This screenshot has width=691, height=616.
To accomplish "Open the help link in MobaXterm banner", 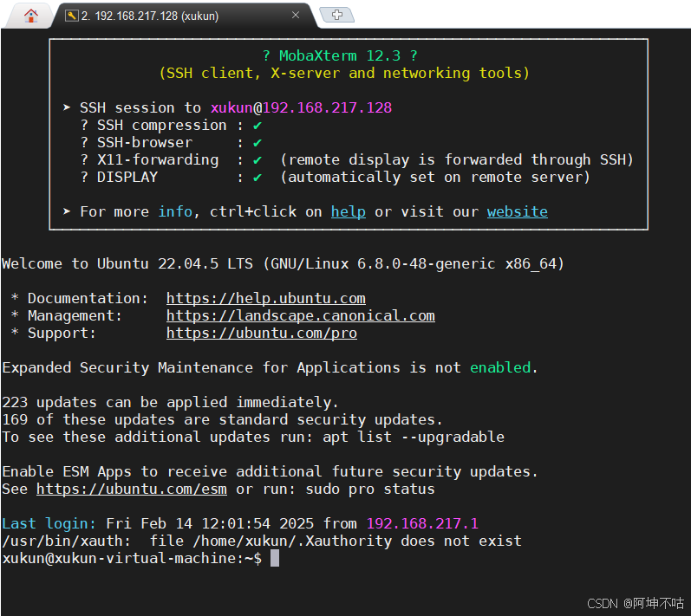I will (349, 211).
